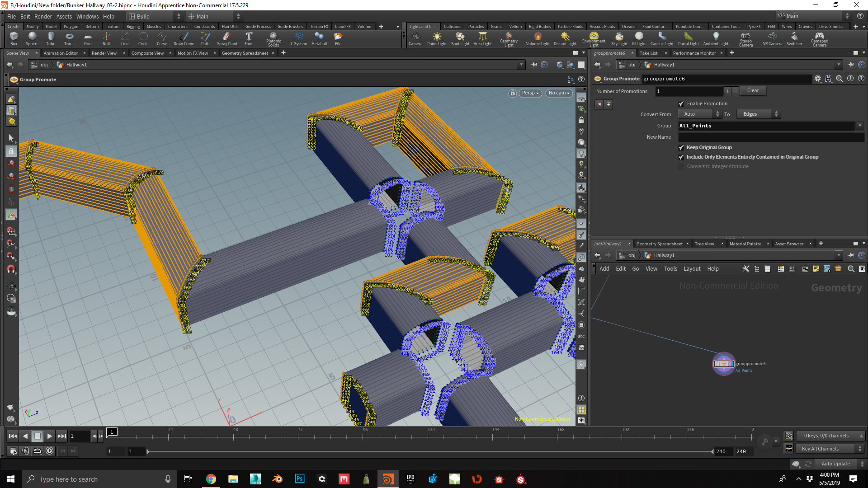Click the Blender icon in the taskbar
Viewport: 868px width, 488px height.
click(278, 479)
